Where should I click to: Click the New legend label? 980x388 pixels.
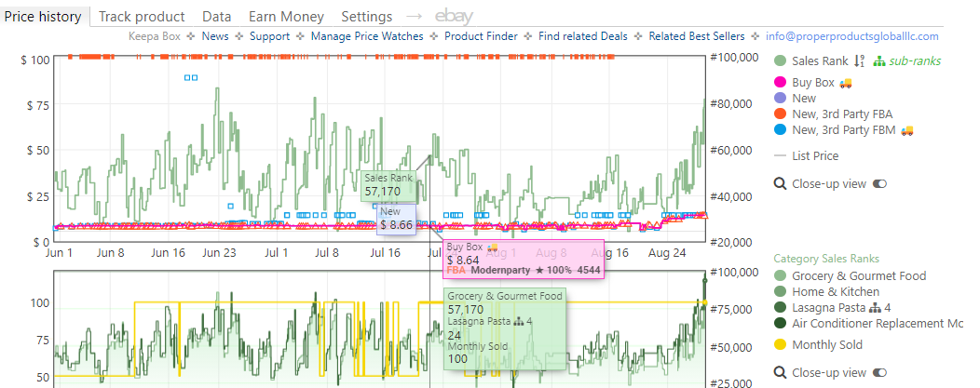tap(804, 98)
